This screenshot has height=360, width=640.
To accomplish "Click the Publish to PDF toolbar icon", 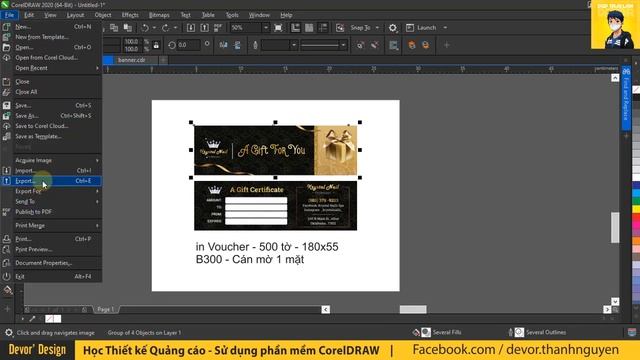I will (x=218, y=28).
